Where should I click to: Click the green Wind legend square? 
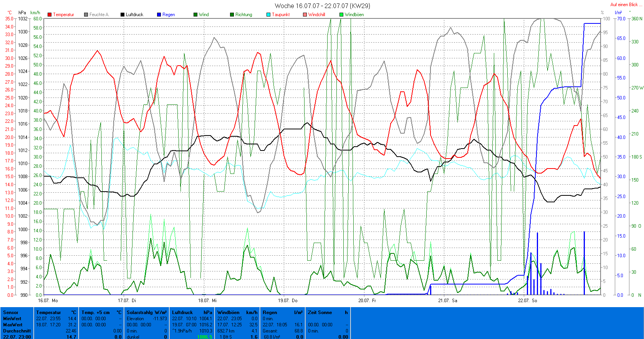(x=195, y=15)
